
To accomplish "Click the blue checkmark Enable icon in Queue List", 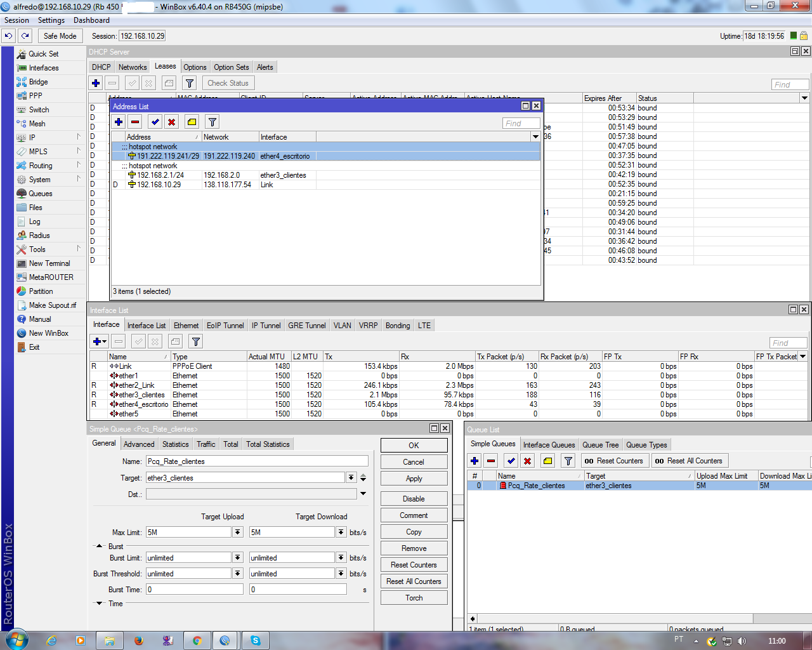I will [511, 461].
